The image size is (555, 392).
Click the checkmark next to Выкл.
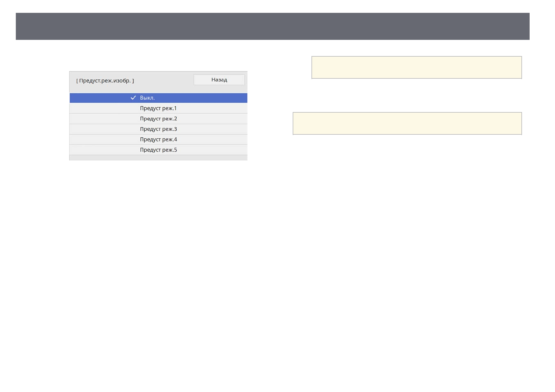click(x=133, y=98)
